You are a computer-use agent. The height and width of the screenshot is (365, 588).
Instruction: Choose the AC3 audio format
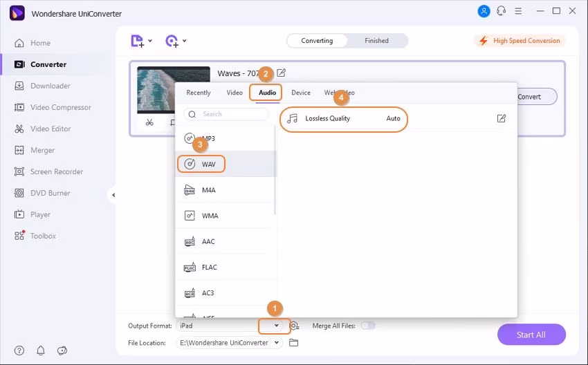[226, 293]
